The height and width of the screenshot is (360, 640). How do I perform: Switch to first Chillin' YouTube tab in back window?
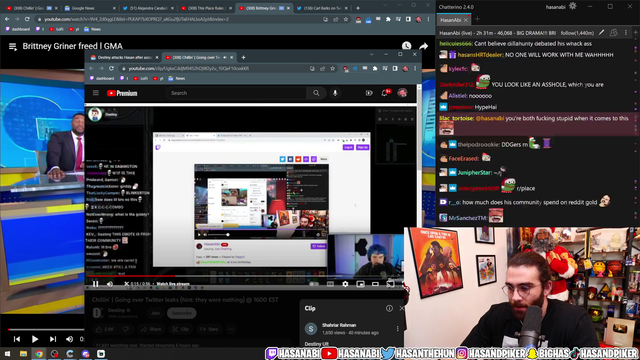click(32, 8)
